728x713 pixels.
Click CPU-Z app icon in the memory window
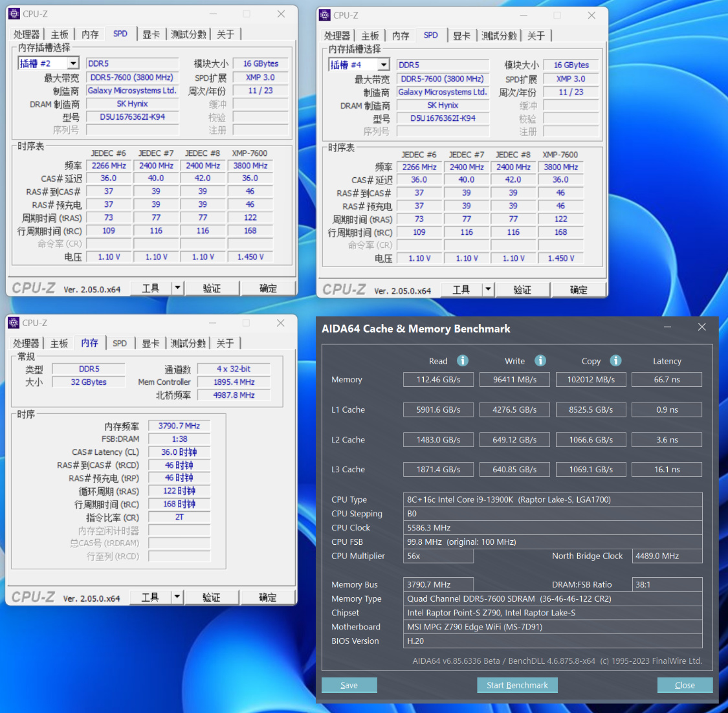14,323
